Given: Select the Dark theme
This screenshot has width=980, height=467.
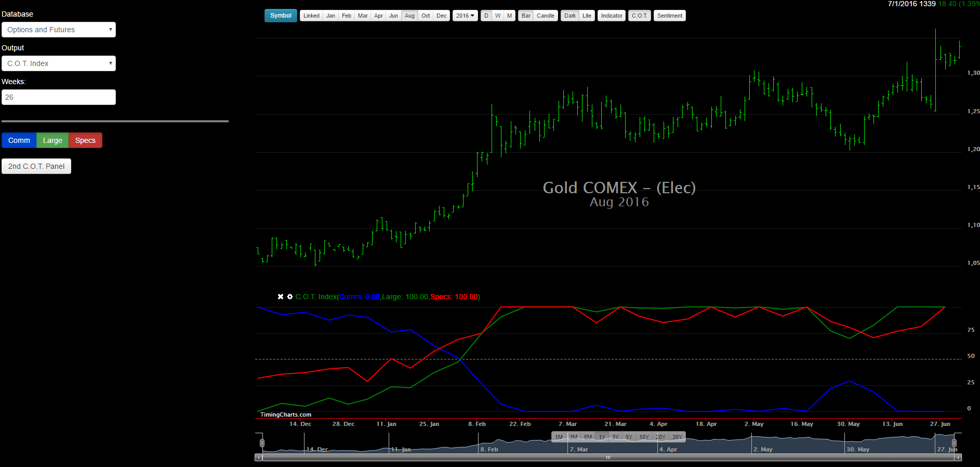Looking at the screenshot, I should [570, 16].
